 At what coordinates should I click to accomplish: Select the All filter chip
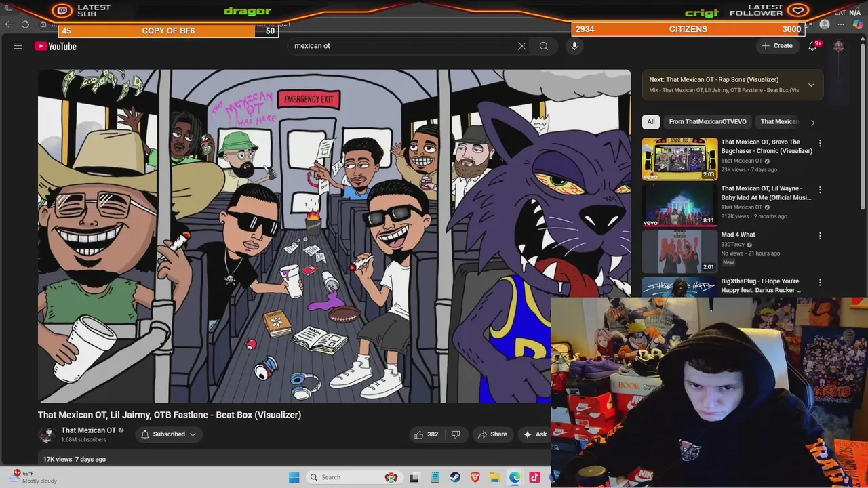(651, 122)
